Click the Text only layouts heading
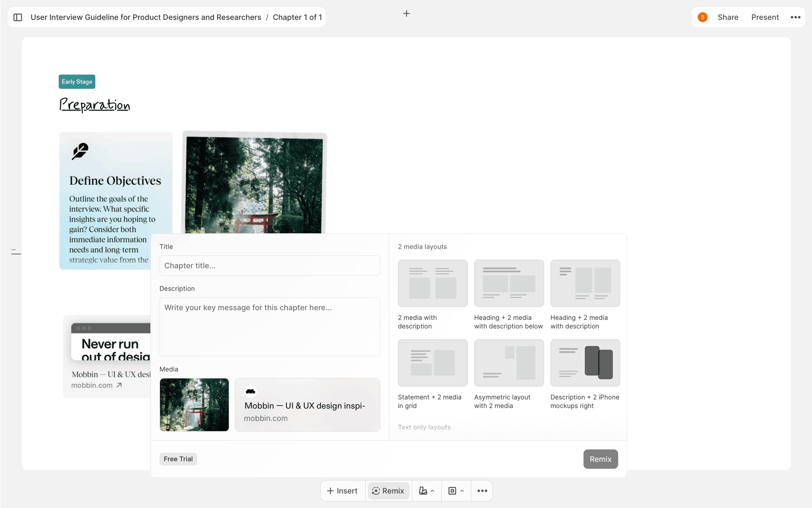The width and height of the screenshot is (812, 508). coord(424,427)
